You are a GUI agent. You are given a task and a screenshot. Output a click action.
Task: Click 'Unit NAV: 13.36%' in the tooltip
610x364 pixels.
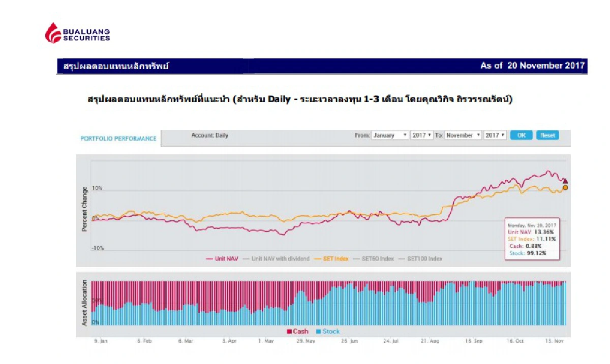531,231
